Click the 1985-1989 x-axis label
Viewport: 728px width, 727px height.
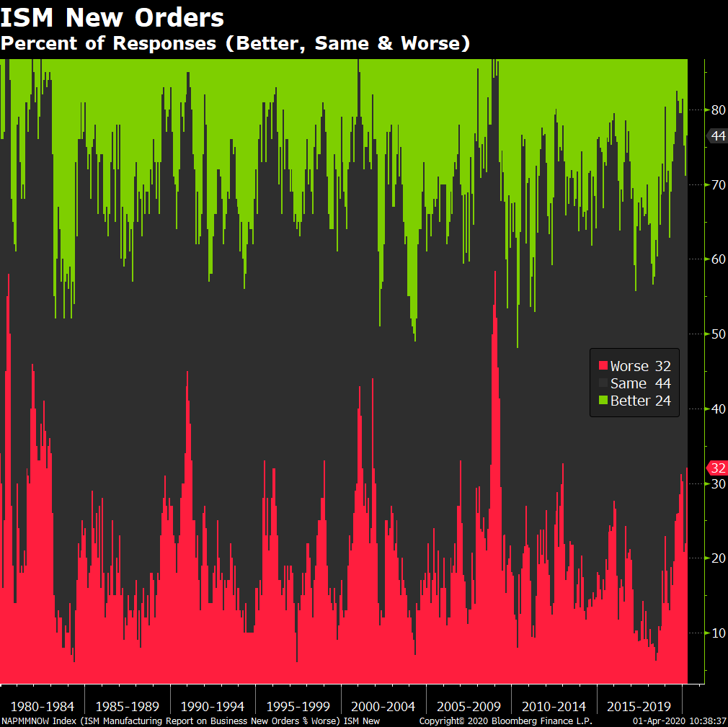pyautogui.click(x=127, y=706)
